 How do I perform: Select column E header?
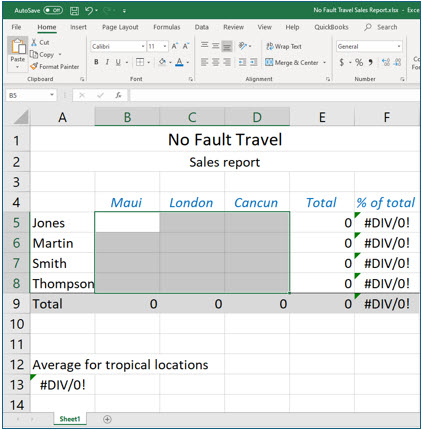point(322,117)
